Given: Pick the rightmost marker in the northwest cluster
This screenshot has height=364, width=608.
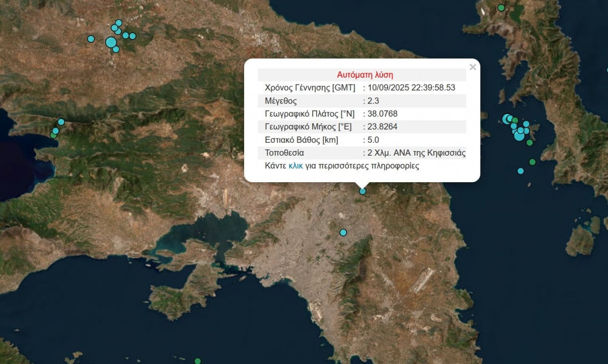Looking at the screenshot, I should (x=133, y=36).
